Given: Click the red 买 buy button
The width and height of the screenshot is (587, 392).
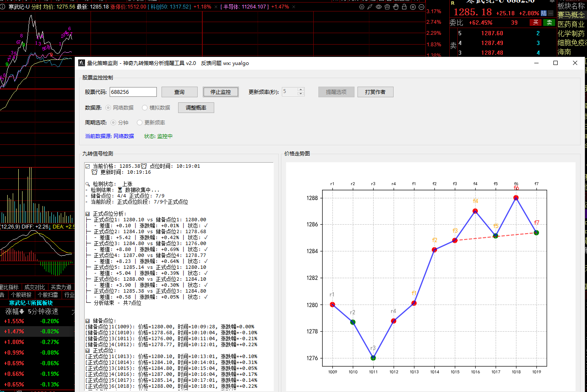Looking at the screenshot, I should [x=535, y=23].
